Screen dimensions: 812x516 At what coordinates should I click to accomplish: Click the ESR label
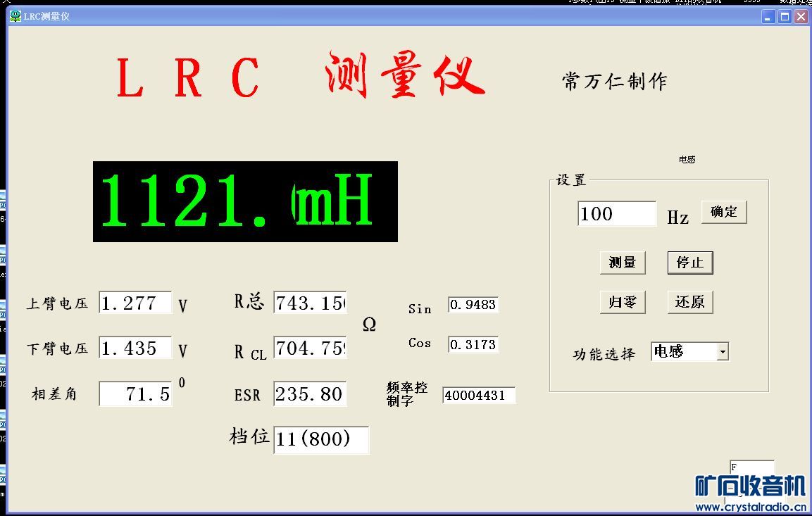pyautogui.click(x=247, y=396)
